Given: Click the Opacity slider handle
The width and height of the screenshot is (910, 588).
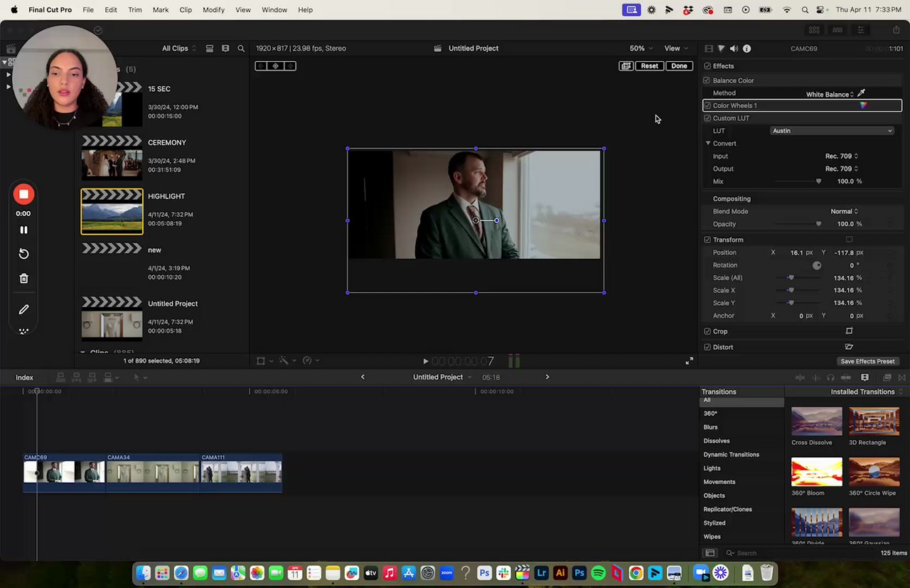Looking at the screenshot, I should coord(818,224).
